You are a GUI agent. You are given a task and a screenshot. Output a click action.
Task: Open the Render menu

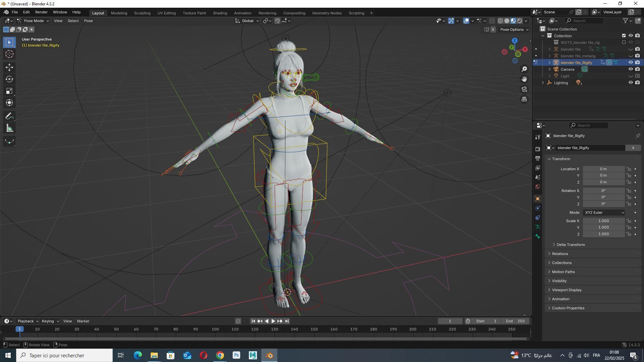point(41,12)
